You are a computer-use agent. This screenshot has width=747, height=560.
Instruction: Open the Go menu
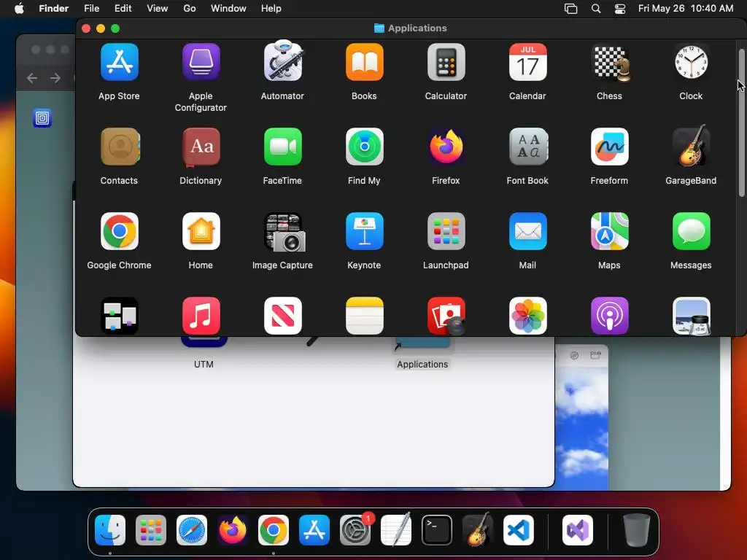point(190,9)
